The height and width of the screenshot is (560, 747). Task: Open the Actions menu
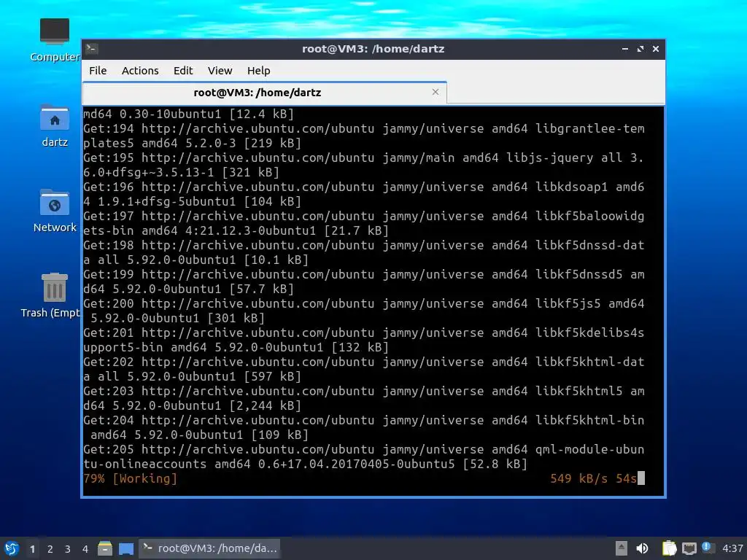140,71
